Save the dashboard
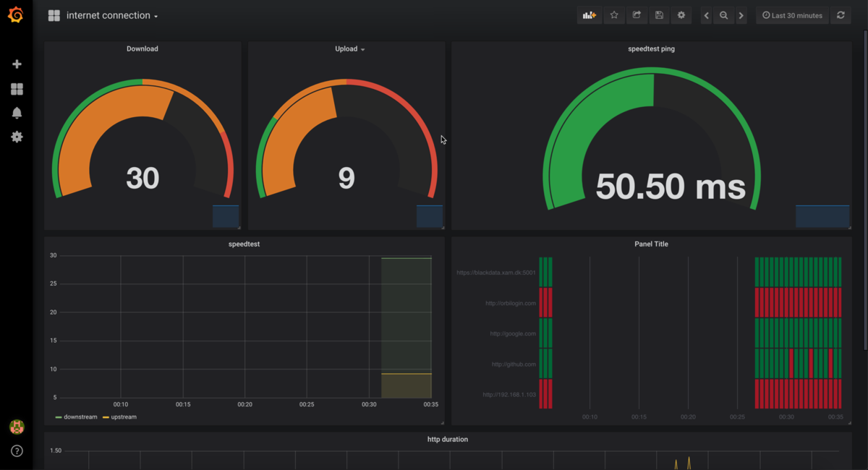The image size is (868, 470). [x=658, y=14]
